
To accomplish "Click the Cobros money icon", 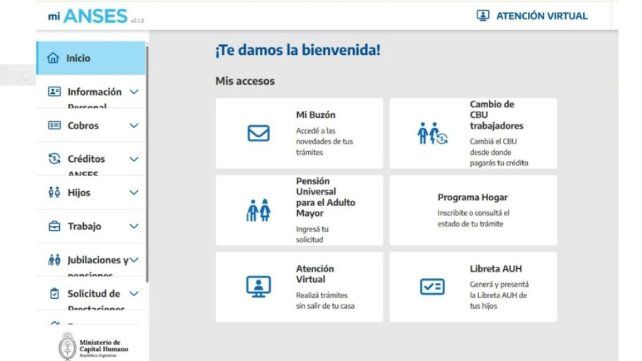I will (x=54, y=125).
